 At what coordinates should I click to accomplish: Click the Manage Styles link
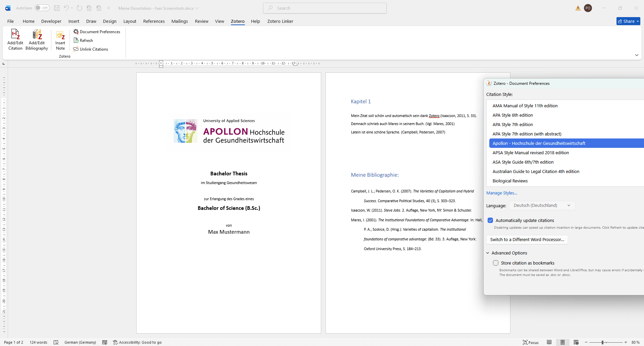[502, 193]
